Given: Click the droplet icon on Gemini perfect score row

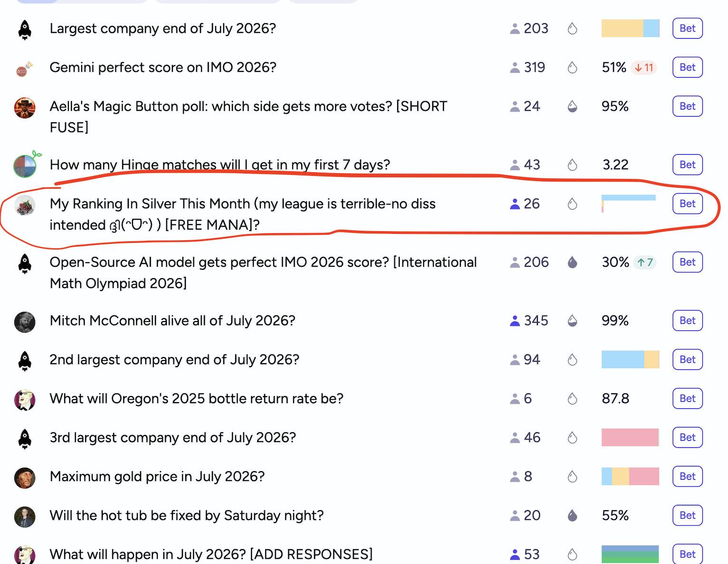Looking at the screenshot, I should click(573, 68).
